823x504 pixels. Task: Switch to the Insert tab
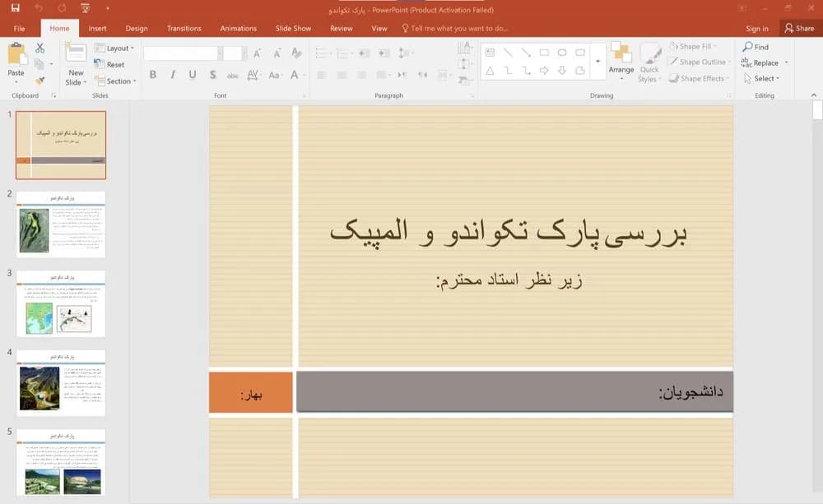point(97,28)
